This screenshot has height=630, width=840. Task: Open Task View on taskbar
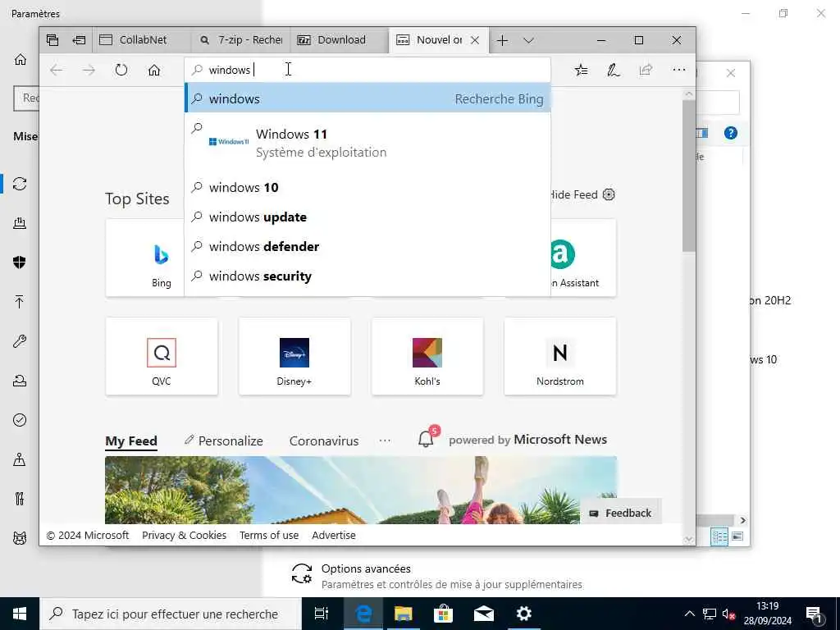[x=322, y=614]
